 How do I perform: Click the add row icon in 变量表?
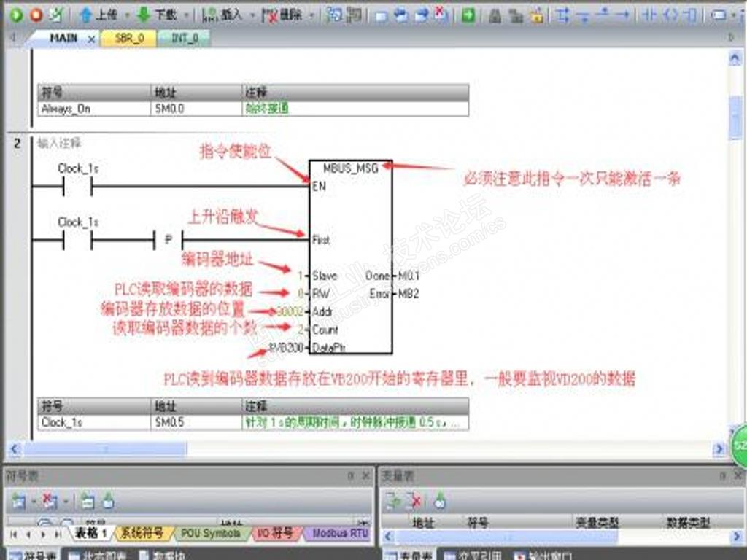pyautogui.click(x=393, y=501)
